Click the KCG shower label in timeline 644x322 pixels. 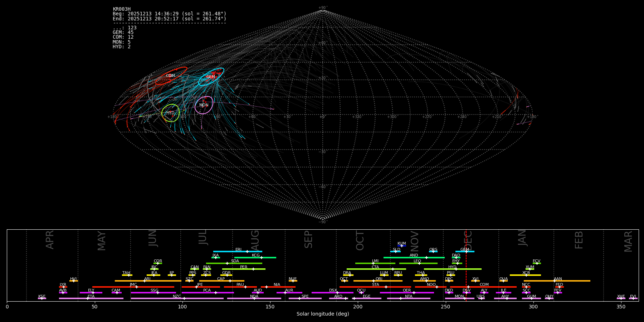[256, 255]
